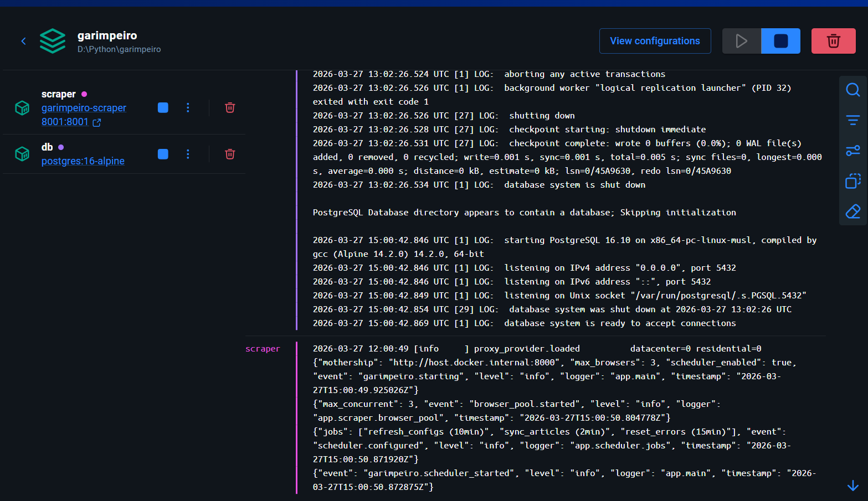Click the 'checkpoint starting: shutdown immediate' line

coord(510,130)
